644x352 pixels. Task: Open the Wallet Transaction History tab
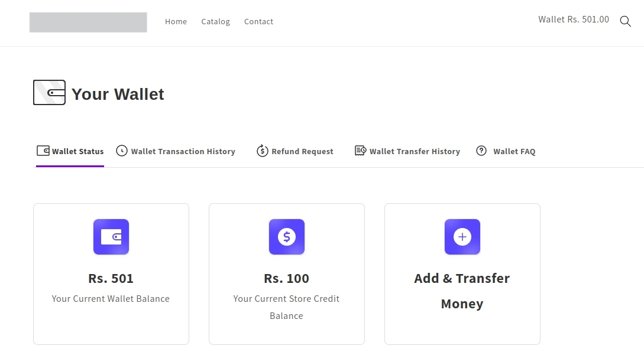coord(183,152)
